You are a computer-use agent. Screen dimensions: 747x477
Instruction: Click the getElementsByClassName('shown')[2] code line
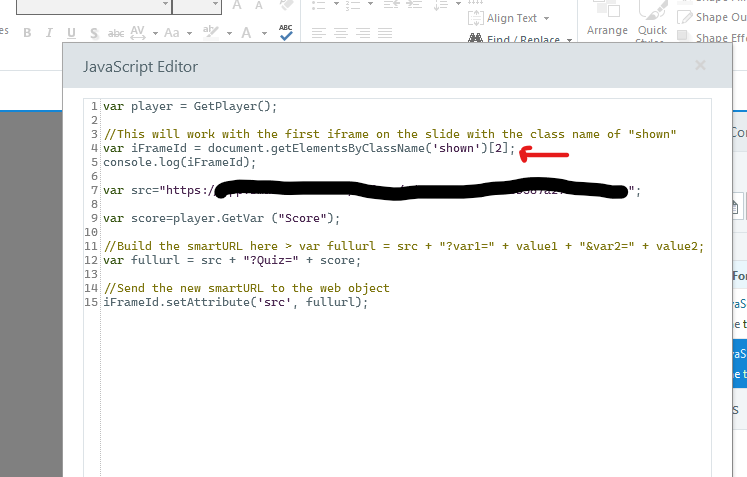(x=309, y=148)
